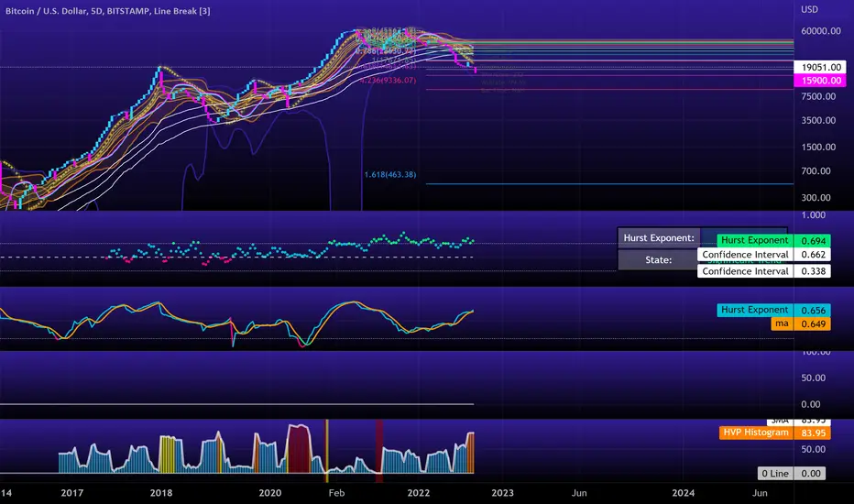Click the blue 1.618 Fibonacci horizontal line
Image resolution: width=854 pixels, height=504 pixels.
coord(609,184)
